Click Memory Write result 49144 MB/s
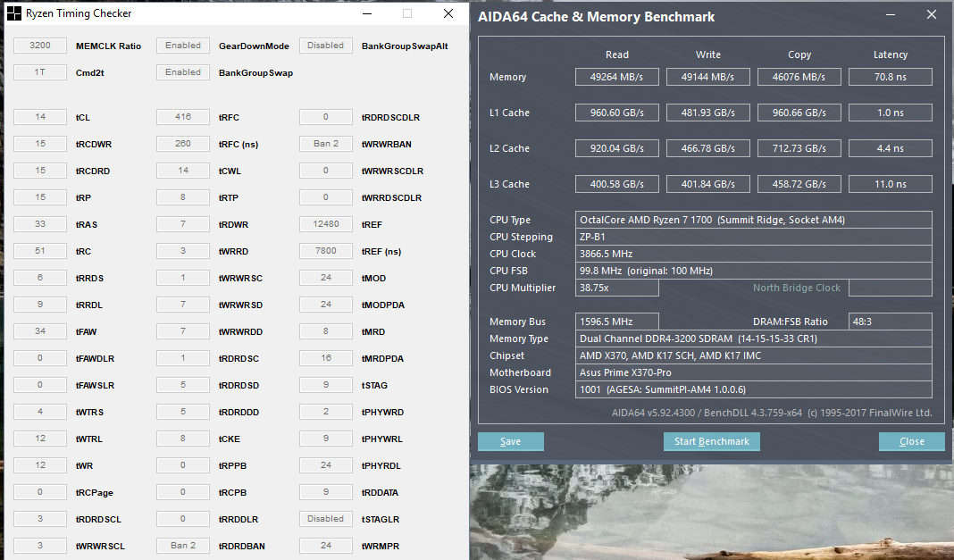The height and width of the screenshot is (560, 954). [x=708, y=77]
